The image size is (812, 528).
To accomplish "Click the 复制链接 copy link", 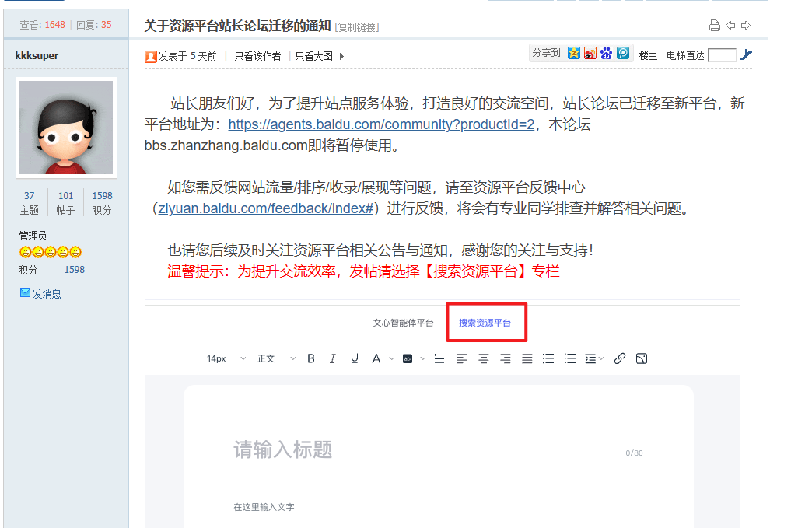I will (357, 27).
